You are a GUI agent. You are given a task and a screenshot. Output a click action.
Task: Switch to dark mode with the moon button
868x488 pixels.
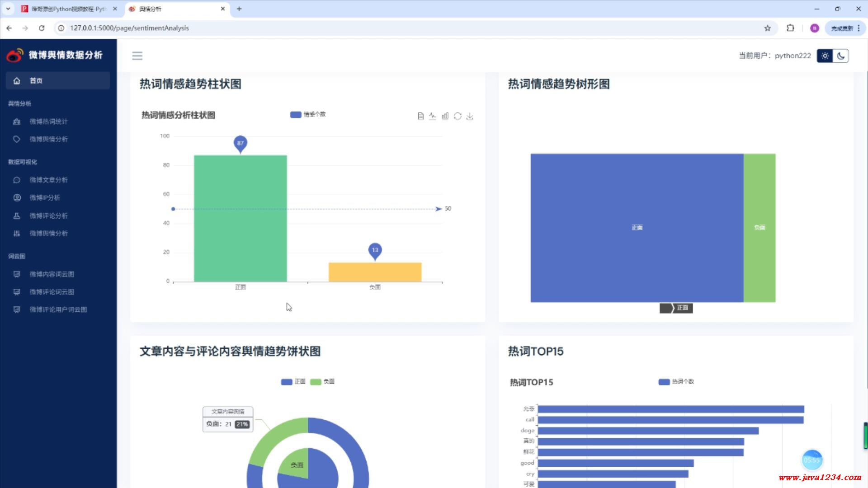[x=840, y=56]
